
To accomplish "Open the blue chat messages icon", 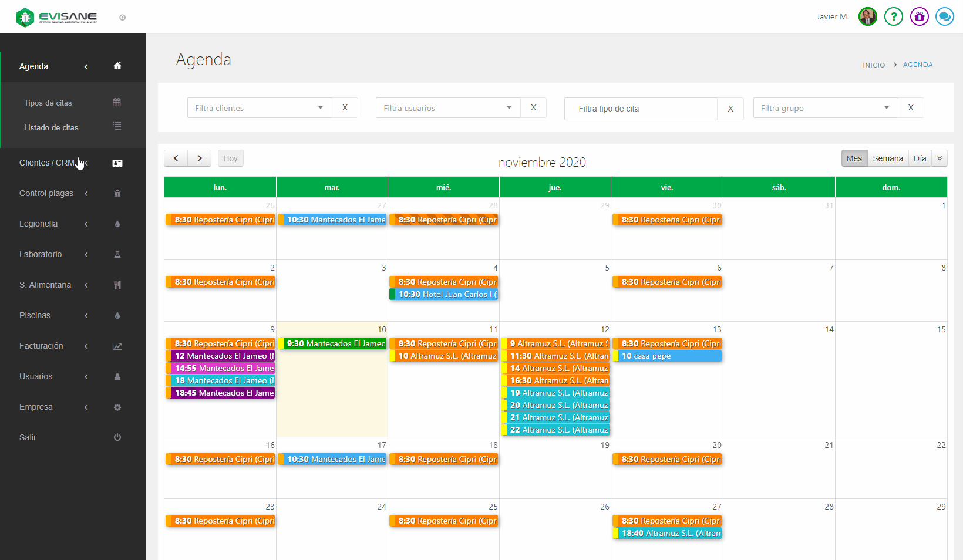I will [944, 16].
